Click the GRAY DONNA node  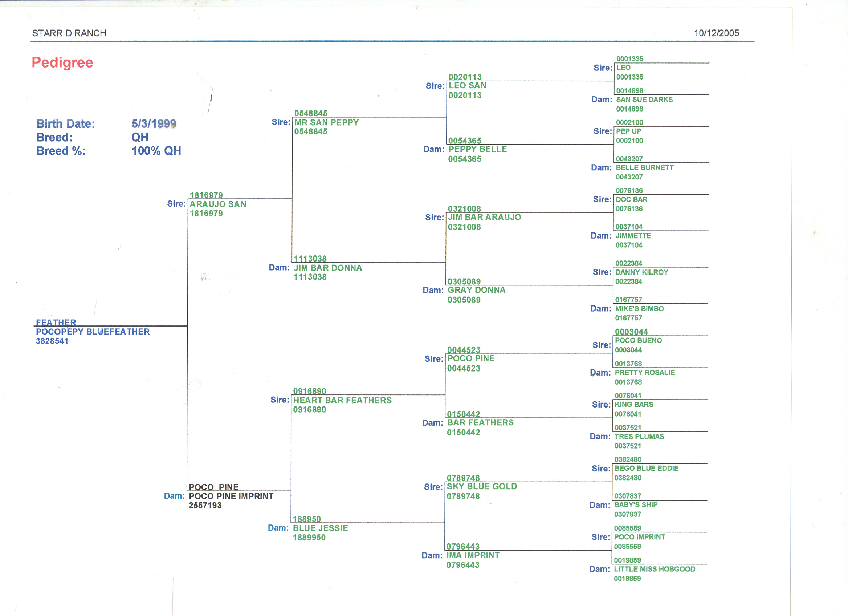476,290
